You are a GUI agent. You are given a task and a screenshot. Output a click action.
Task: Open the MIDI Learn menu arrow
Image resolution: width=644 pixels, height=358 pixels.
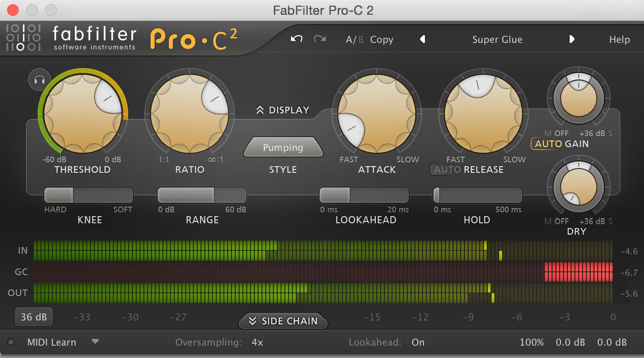coord(95,342)
